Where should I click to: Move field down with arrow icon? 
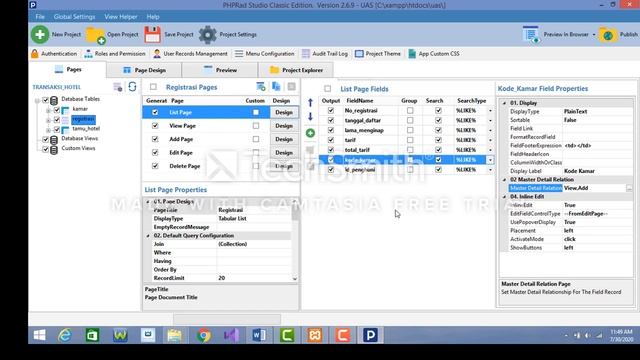point(310,117)
